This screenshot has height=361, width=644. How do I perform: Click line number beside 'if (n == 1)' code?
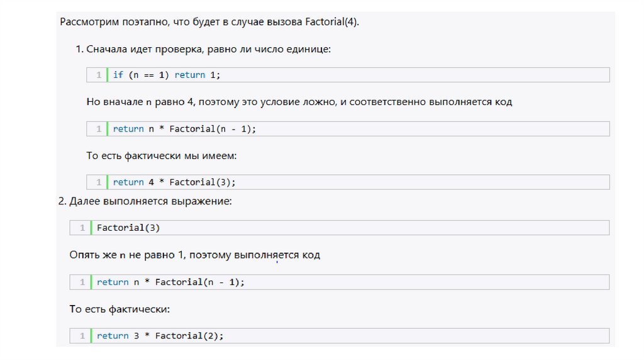(99, 75)
